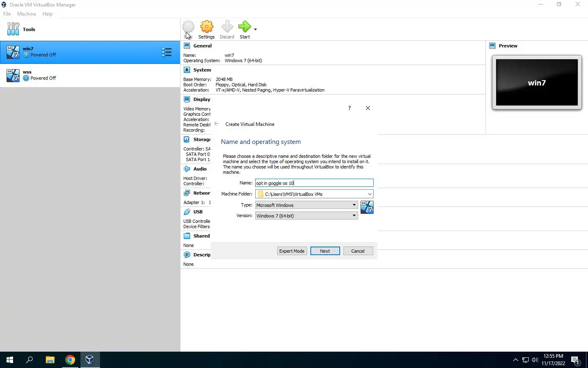Expand the Start button dropdown arrow
This screenshot has width=588, height=368.
(256, 29)
